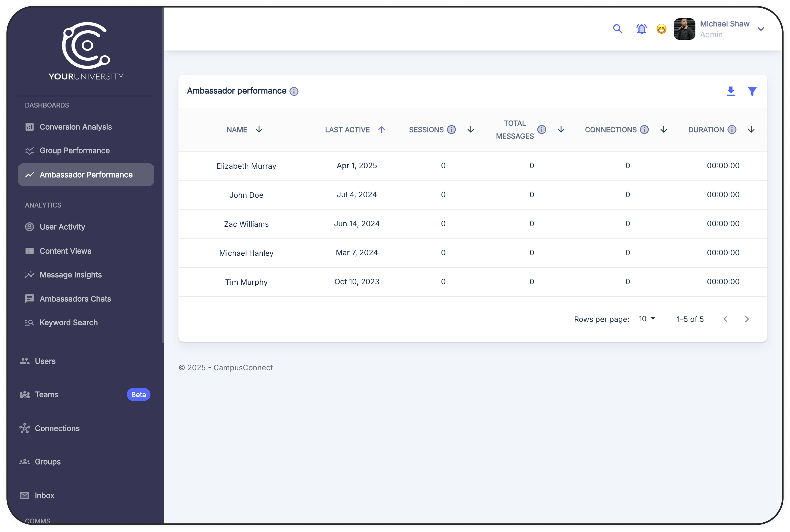790x532 pixels.
Task: Sort by Sessions column arrow
Action: [x=471, y=130]
